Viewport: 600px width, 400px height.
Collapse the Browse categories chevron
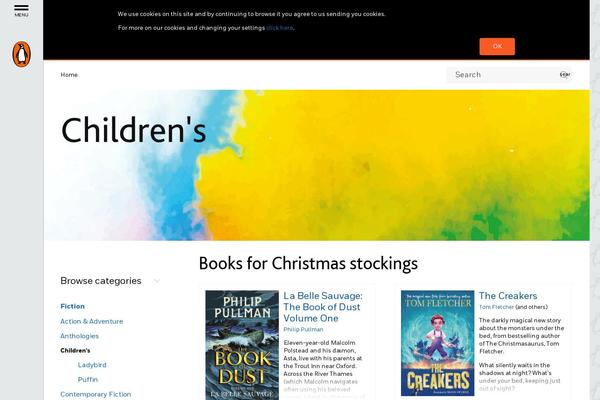click(157, 281)
